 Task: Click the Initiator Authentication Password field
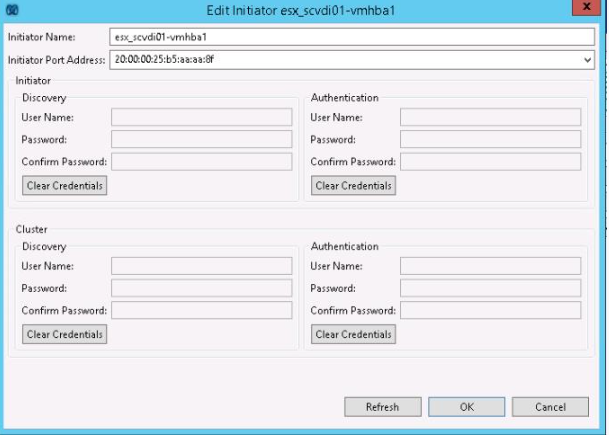(490, 139)
